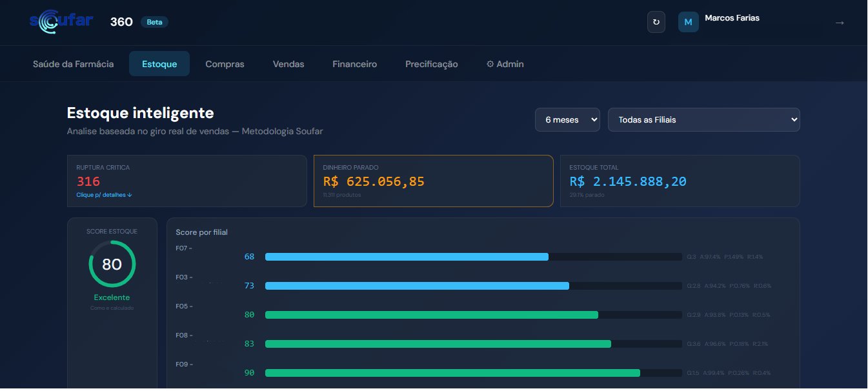Click the F07 score value 68

coord(249,257)
